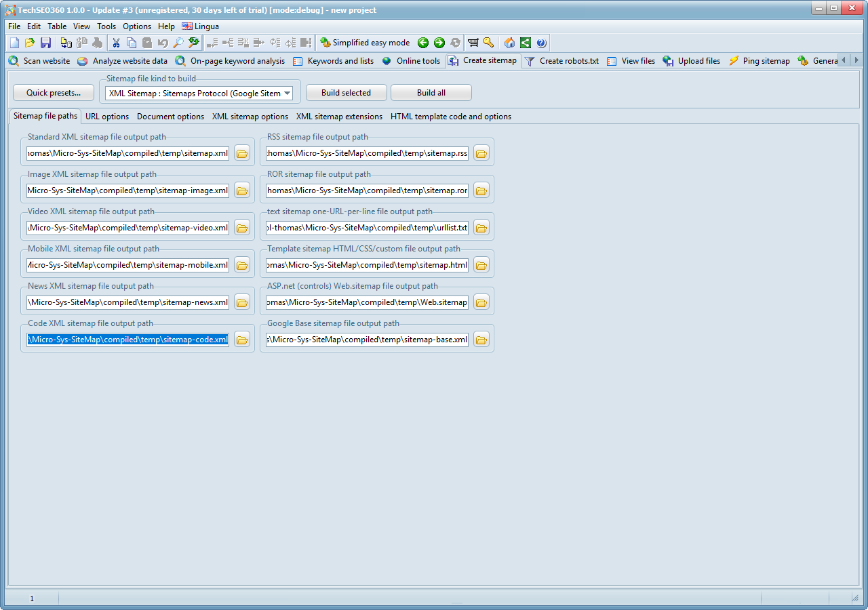Open the Tools menu
The width and height of the screenshot is (868, 610).
106,26
